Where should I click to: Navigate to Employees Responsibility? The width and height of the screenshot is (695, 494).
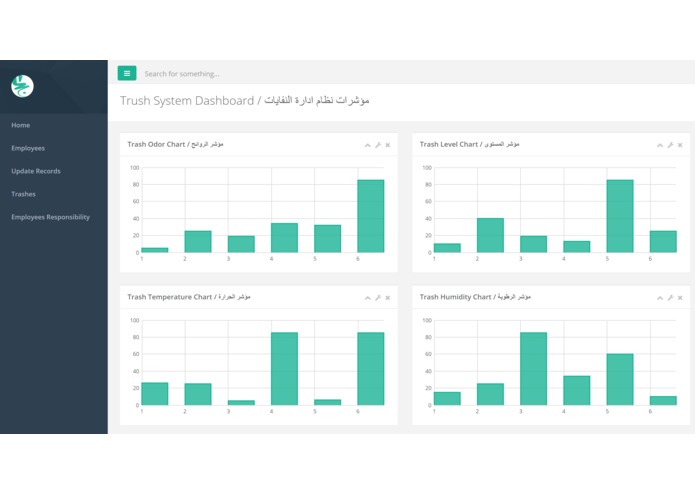pyautogui.click(x=51, y=217)
